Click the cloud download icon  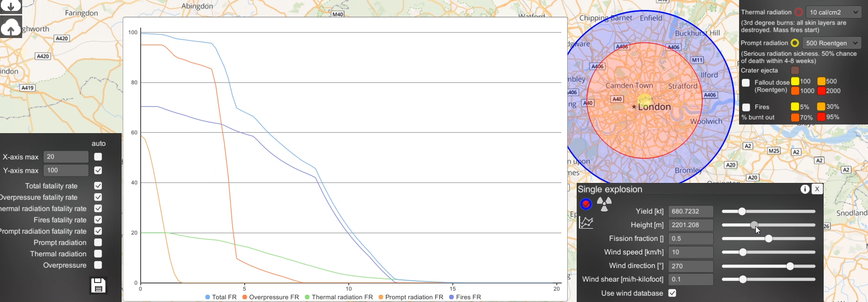point(11,5)
